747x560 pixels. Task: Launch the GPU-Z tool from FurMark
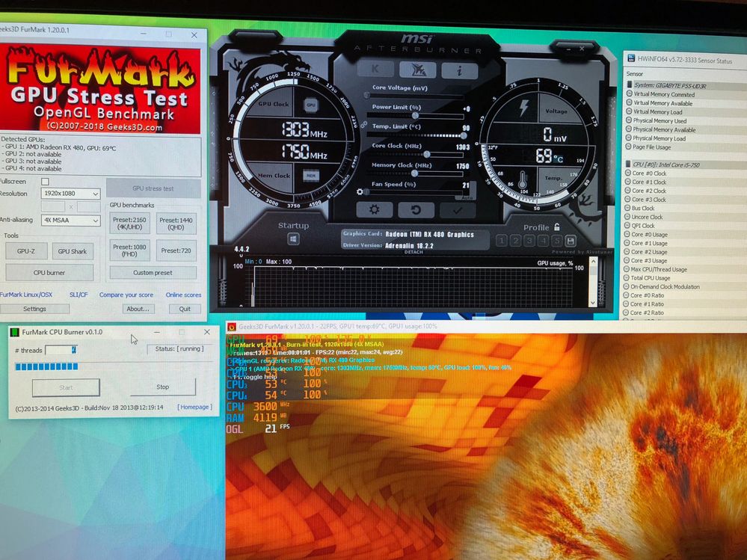pos(26,251)
